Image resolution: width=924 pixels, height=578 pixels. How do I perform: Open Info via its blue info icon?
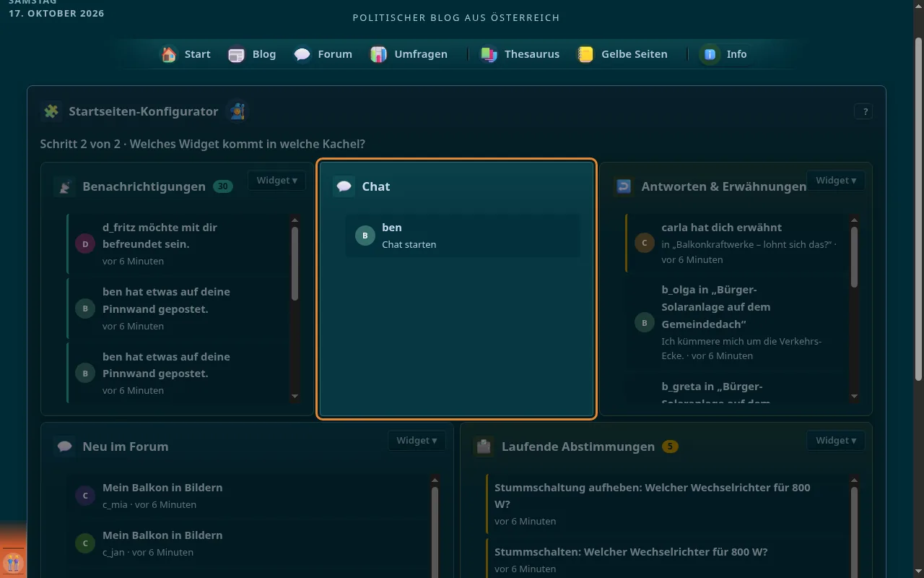pos(710,54)
